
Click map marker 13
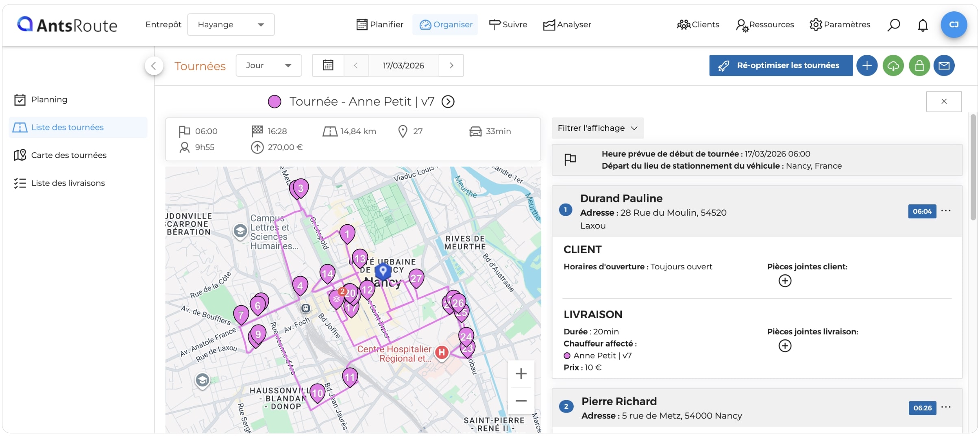[x=360, y=259]
